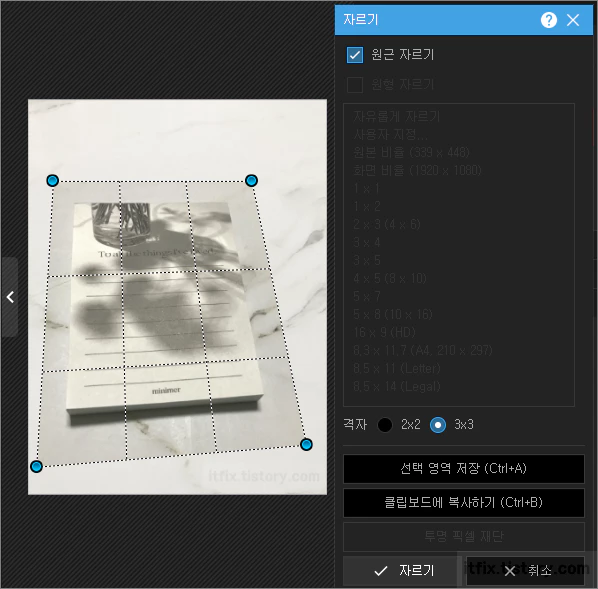Screen dimensions: 598x589
Task: Click 클립보드에 복사하기 (Ctrl+B) button
Action: (464, 502)
